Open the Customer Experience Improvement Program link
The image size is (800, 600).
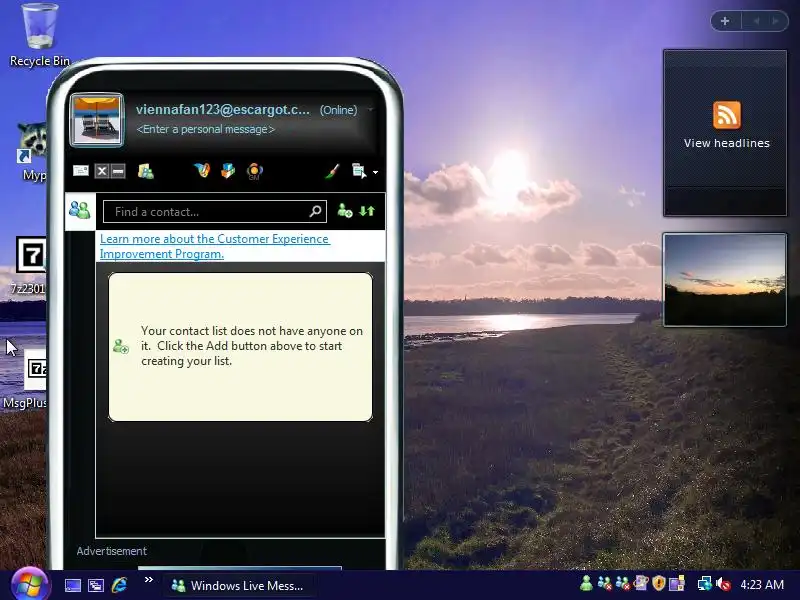pos(215,246)
